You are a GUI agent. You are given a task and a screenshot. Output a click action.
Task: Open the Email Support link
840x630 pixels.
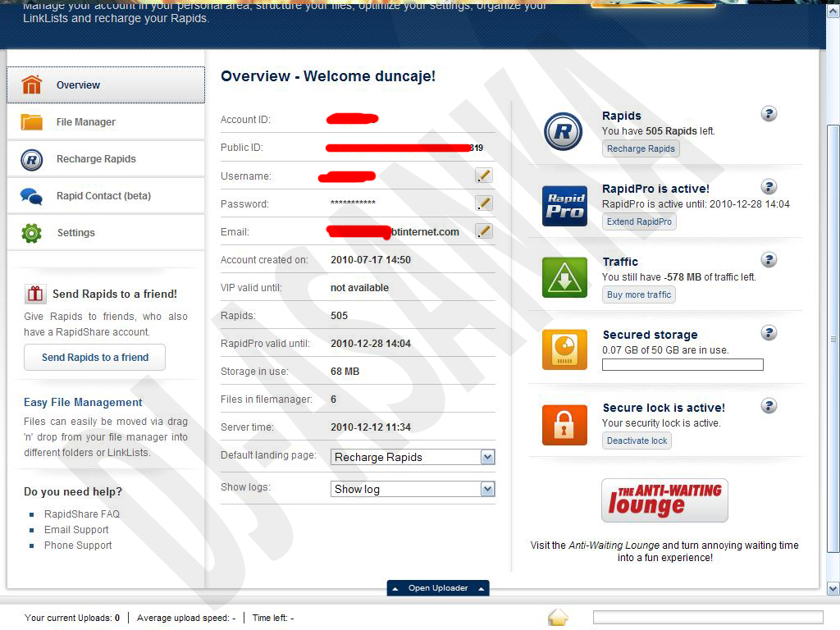(x=76, y=529)
